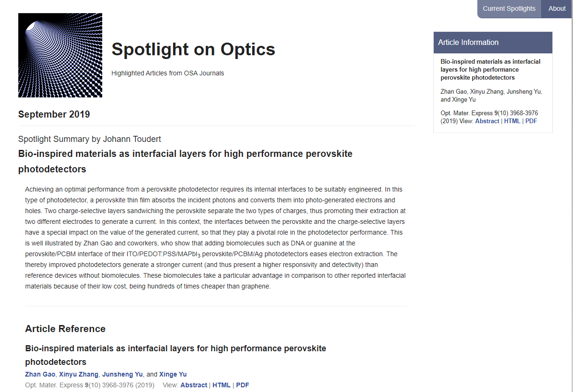Click the September 2019 heading
The height and width of the screenshot is (392, 573).
pyautogui.click(x=54, y=114)
